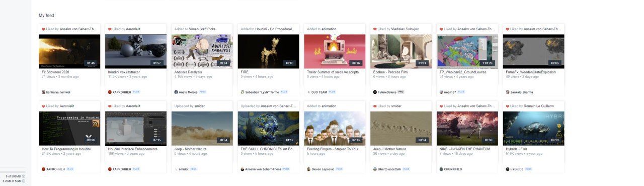The height and width of the screenshot is (186, 644).
Task: Open the Houdini - Go Procedural channel link
Action: (273, 29)
